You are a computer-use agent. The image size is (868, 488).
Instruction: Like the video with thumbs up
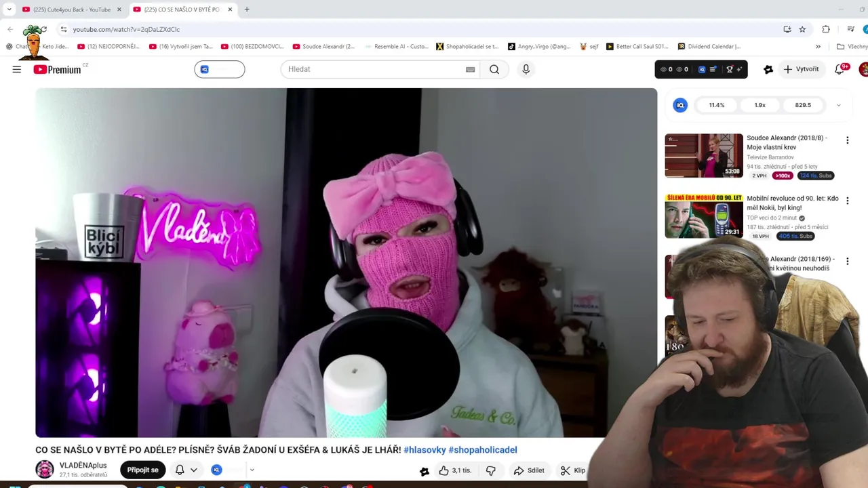(x=454, y=470)
